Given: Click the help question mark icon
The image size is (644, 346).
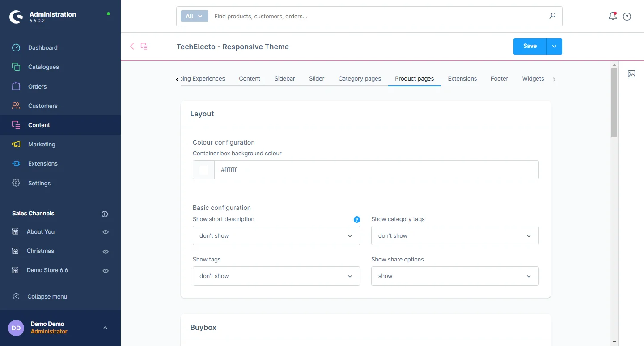Looking at the screenshot, I should pyautogui.click(x=627, y=17).
